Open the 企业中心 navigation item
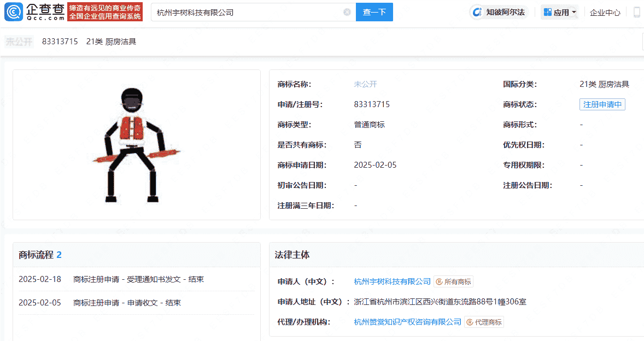This screenshot has height=341, width=644. 604,11
